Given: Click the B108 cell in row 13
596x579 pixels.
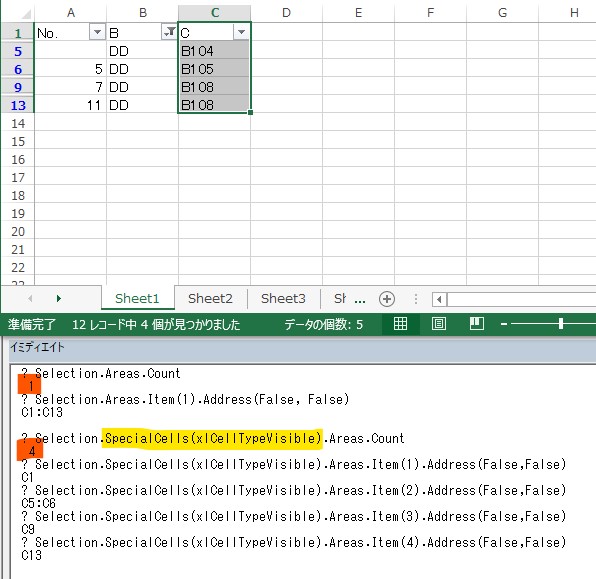Looking at the screenshot, I should click(x=214, y=105).
